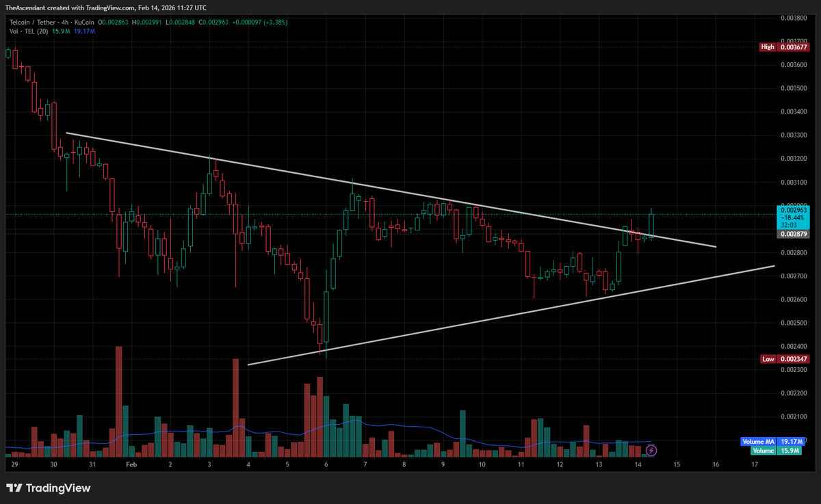Click the 10 date axis label

(x=482, y=464)
